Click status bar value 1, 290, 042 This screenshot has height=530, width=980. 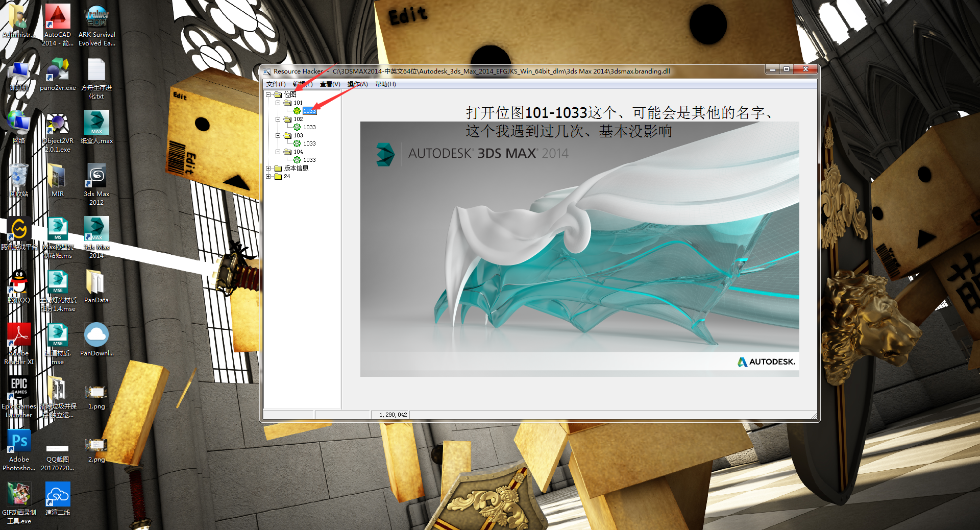coord(393,415)
